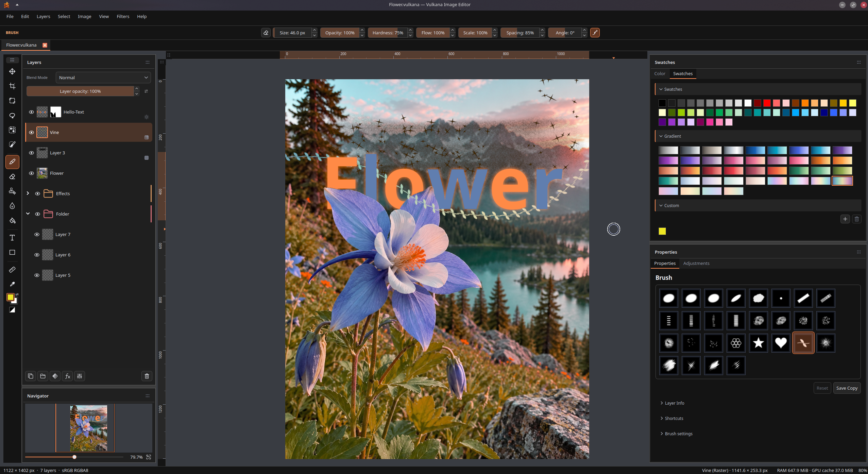The height and width of the screenshot is (474, 868).
Task: Select the Eraser tool
Action: pyautogui.click(x=12, y=176)
